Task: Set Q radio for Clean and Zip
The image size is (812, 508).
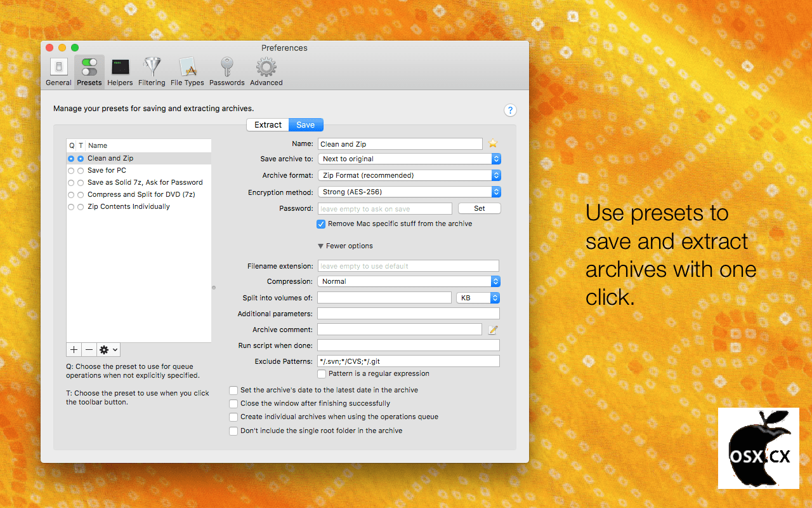Action: tap(71, 159)
